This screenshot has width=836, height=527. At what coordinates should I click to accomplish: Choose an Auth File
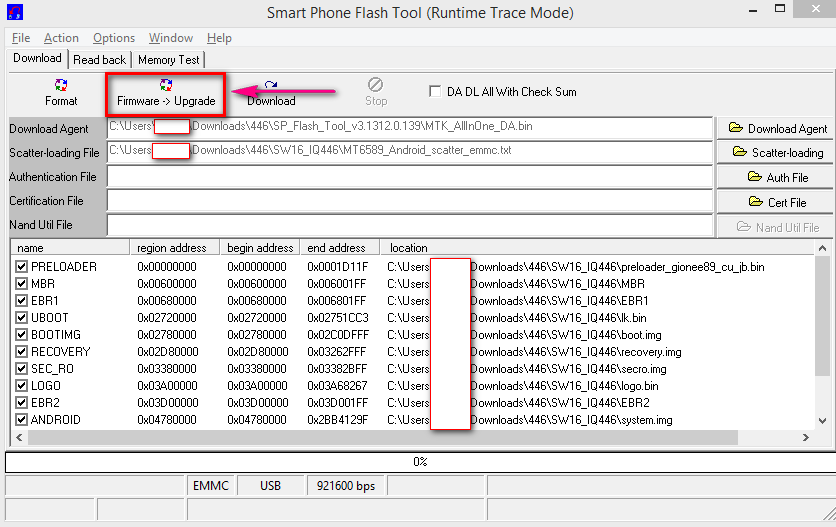pyautogui.click(x=777, y=177)
